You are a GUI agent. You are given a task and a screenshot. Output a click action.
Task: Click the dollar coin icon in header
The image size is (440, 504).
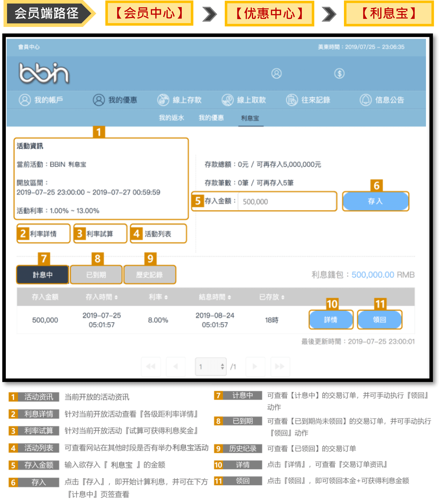point(339,73)
